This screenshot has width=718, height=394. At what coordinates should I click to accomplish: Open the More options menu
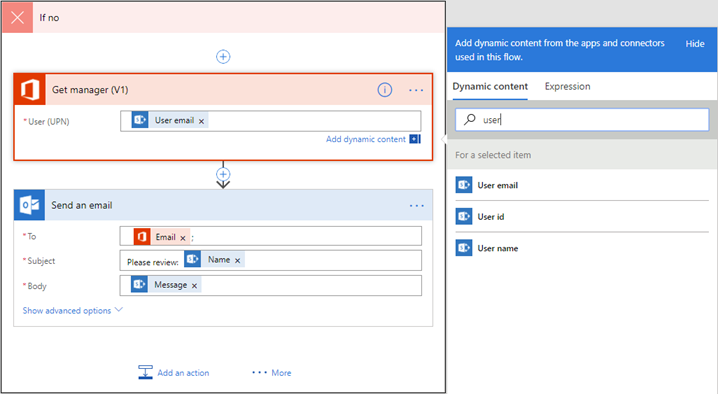(272, 372)
